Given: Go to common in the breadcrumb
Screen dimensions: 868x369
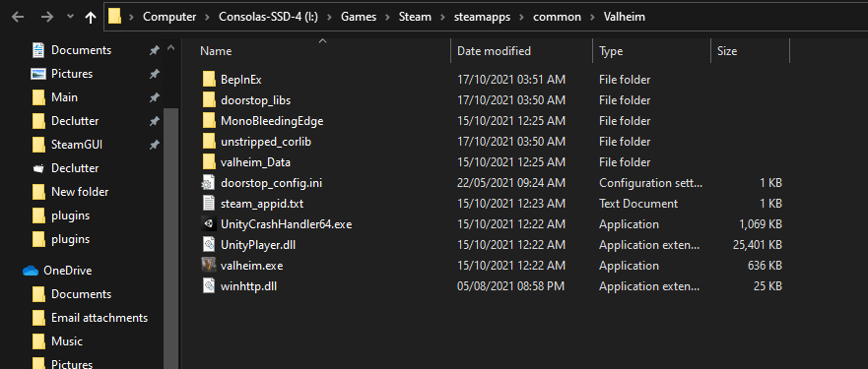Looking at the screenshot, I should 557,17.
